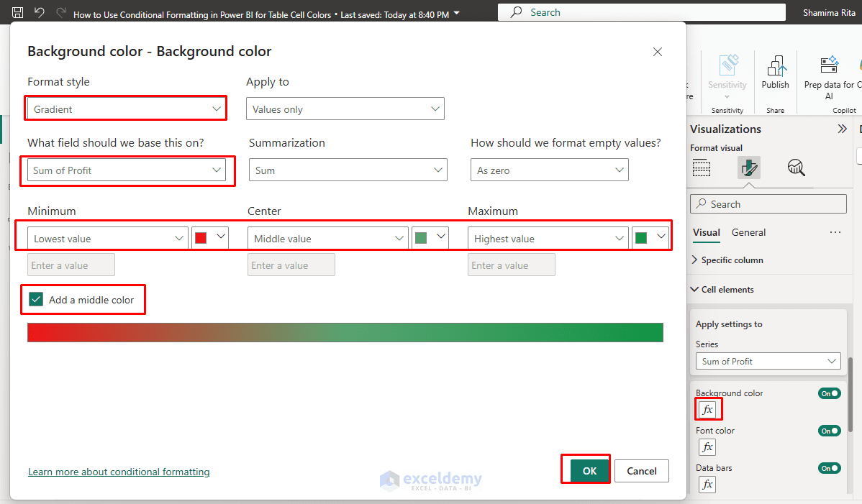Image resolution: width=862 pixels, height=504 pixels.
Task: Click the Minimum Enter a value field
Action: (71, 265)
